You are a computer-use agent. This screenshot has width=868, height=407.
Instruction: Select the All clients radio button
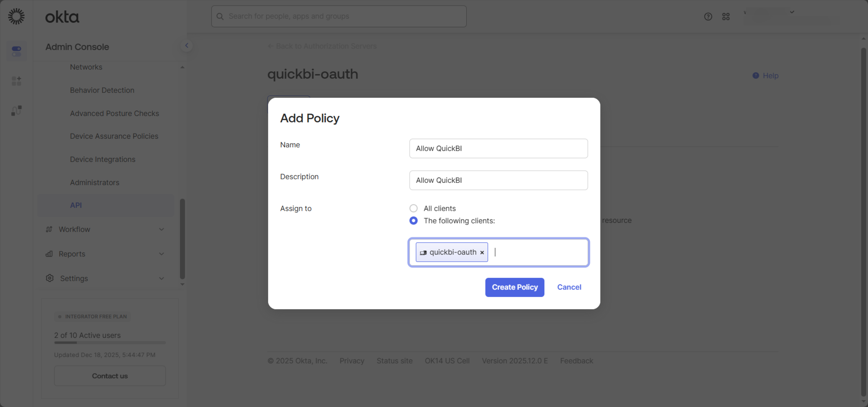[414, 209]
